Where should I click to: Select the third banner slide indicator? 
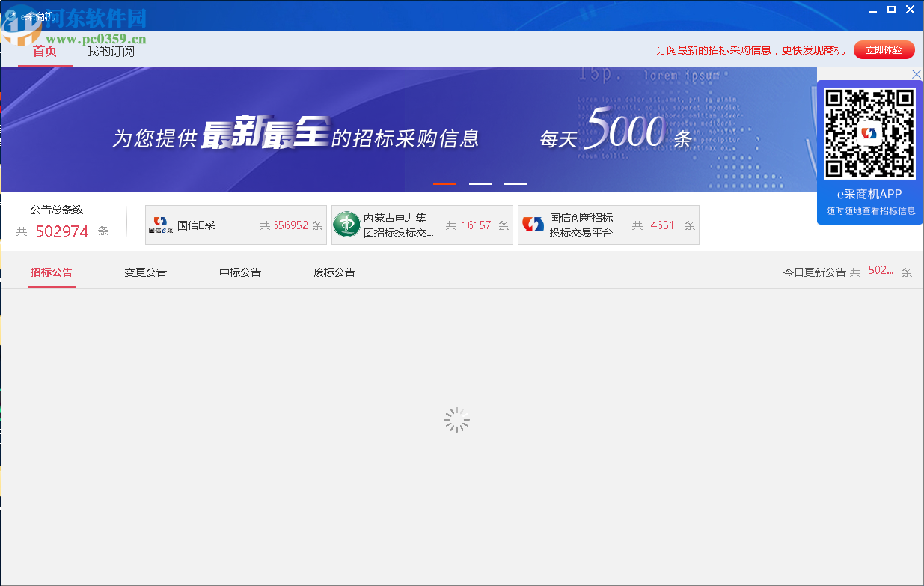[515, 183]
